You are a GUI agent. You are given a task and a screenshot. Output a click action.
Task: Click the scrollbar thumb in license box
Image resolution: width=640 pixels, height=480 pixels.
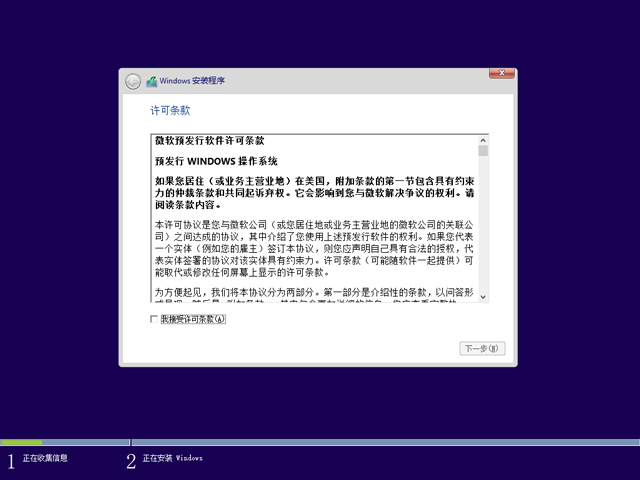[483, 151]
